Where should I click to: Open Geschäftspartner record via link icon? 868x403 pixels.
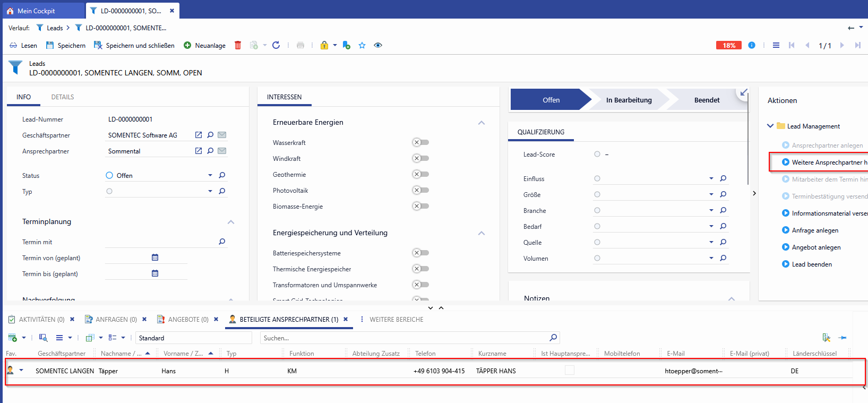(x=199, y=135)
